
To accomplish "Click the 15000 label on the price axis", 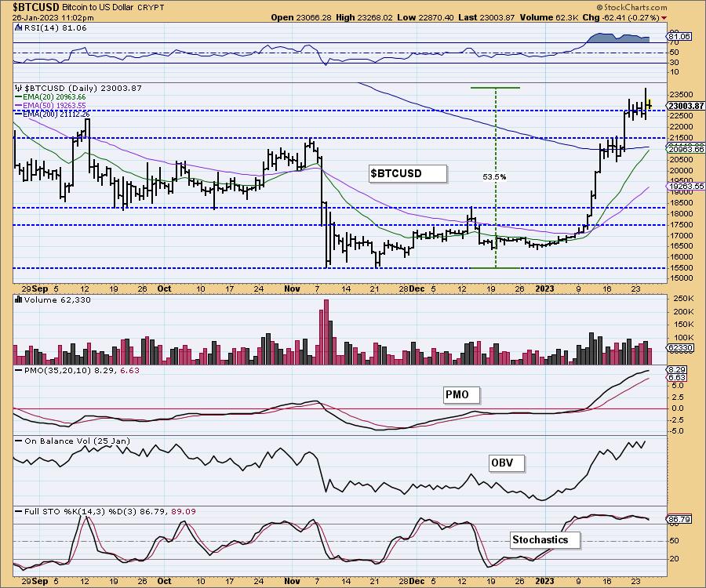I will 681,278.
